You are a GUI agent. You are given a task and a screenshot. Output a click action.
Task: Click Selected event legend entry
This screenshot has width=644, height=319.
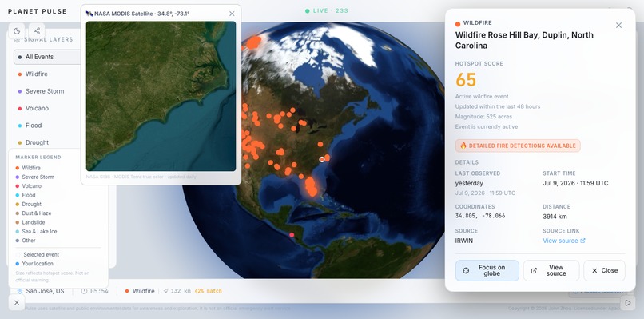[38, 254]
